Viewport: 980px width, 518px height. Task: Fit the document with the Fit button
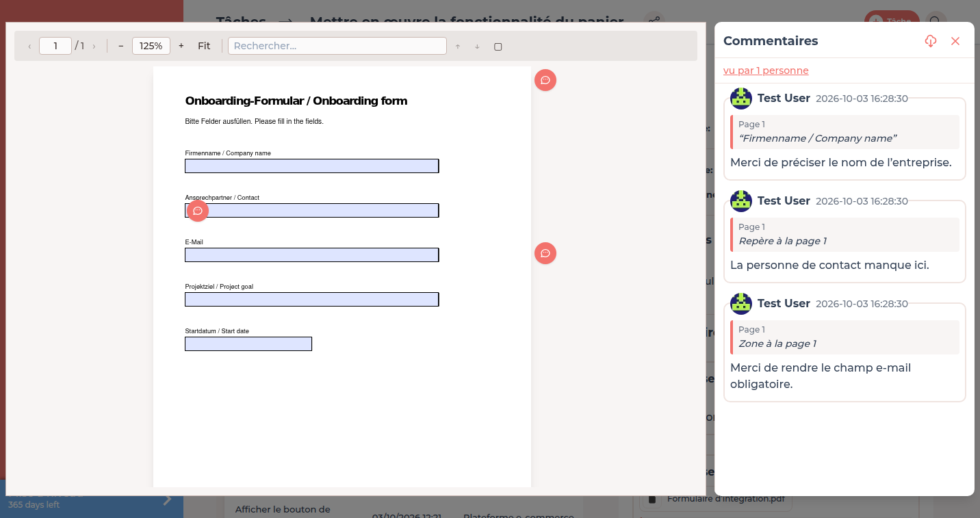pos(204,46)
